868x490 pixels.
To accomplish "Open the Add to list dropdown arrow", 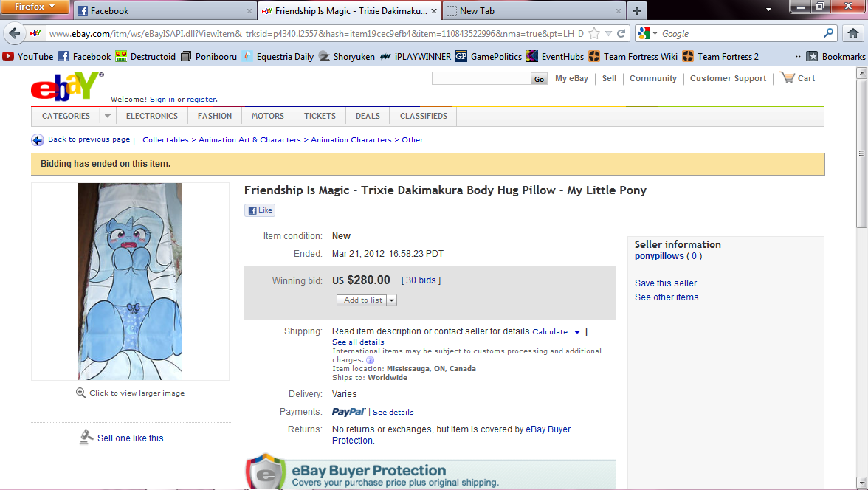I will coord(391,300).
